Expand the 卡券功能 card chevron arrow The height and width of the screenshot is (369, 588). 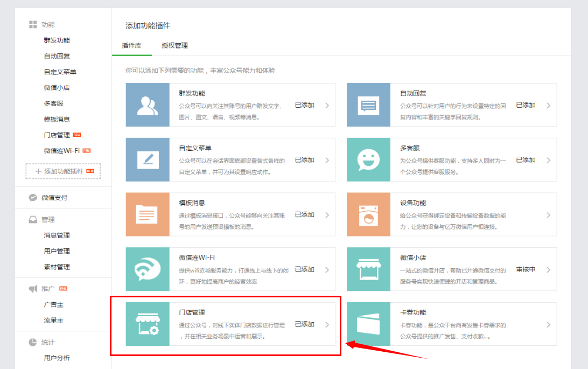pyautogui.click(x=548, y=324)
